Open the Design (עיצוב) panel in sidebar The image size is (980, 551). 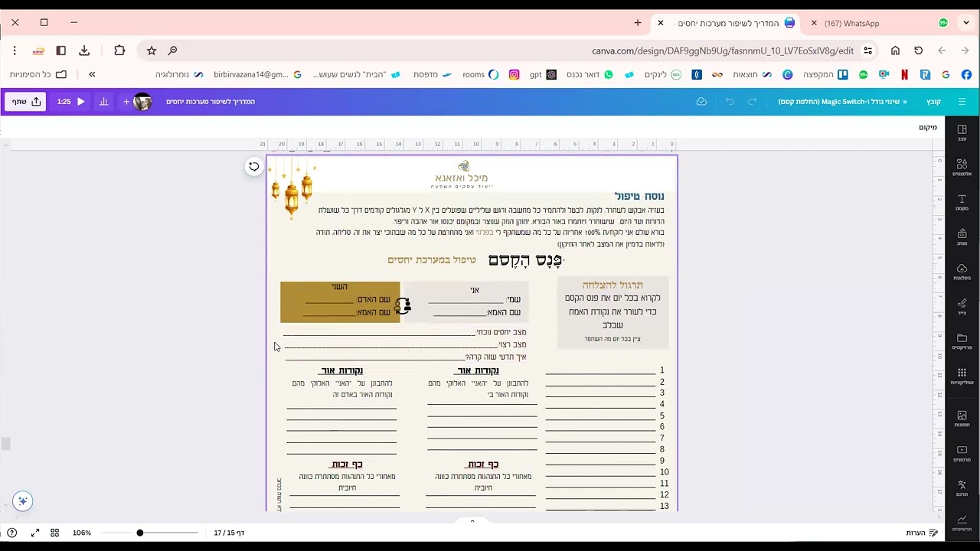(962, 133)
